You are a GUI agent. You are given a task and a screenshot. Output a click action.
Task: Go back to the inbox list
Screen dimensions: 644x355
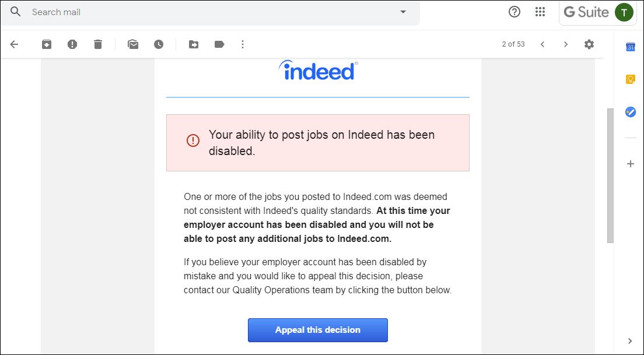click(15, 44)
